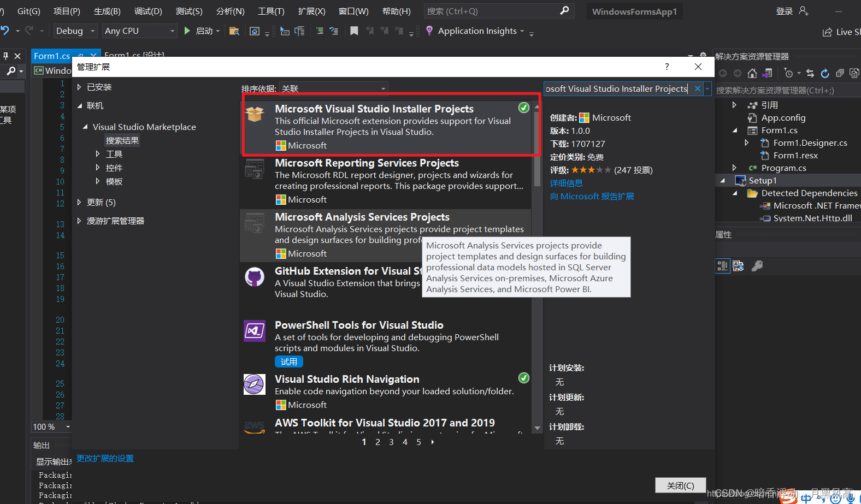Click the Live Share icon
861x504 pixels.
click(x=827, y=32)
